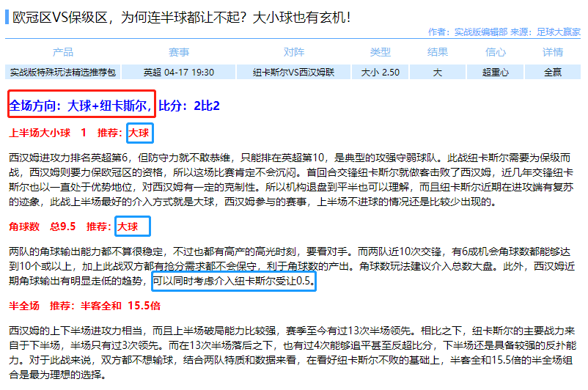Click the author line 作者:实战版编辑部
588x390 pixels.
(x=468, y=32)
